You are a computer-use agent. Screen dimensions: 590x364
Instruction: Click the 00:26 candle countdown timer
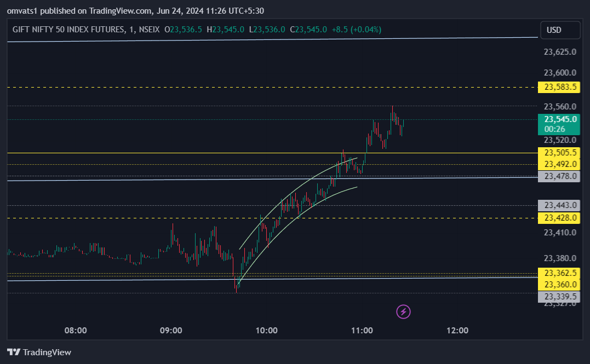tap(554, 129)
